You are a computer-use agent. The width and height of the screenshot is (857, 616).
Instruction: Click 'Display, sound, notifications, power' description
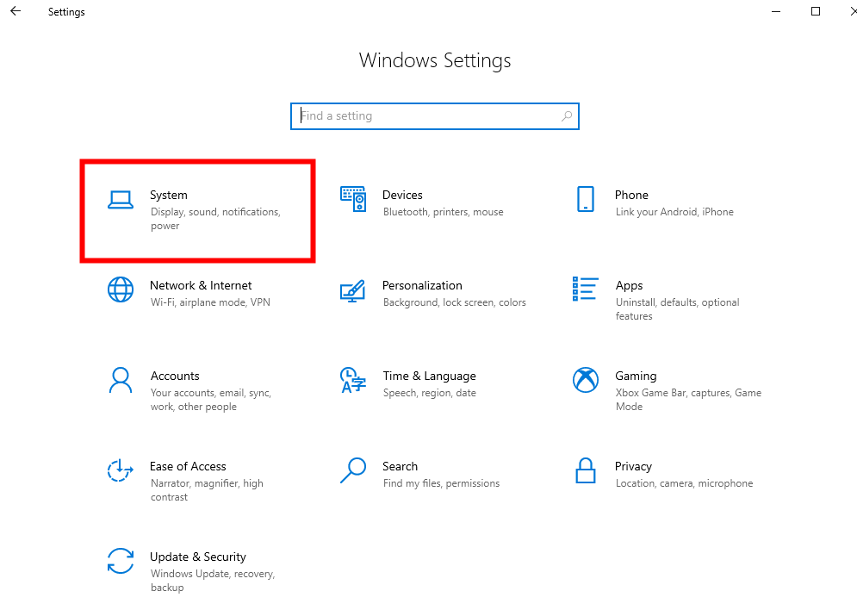[215, 219]
